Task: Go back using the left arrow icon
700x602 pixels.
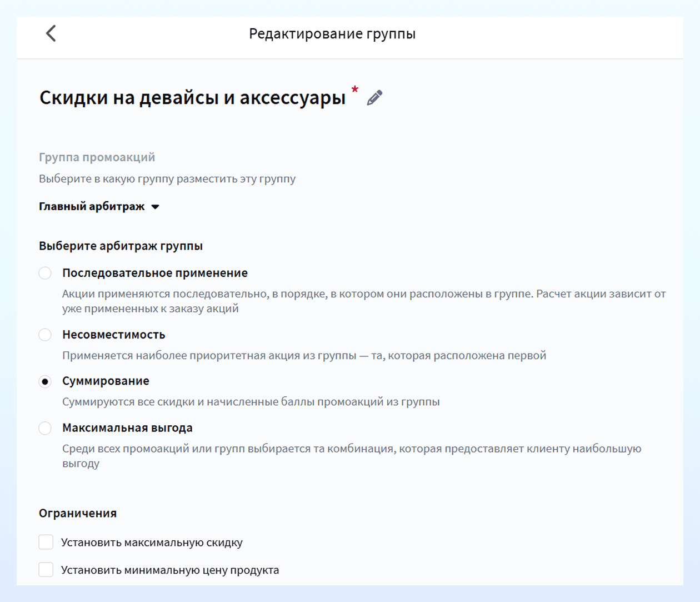Action: click(51, 33)
